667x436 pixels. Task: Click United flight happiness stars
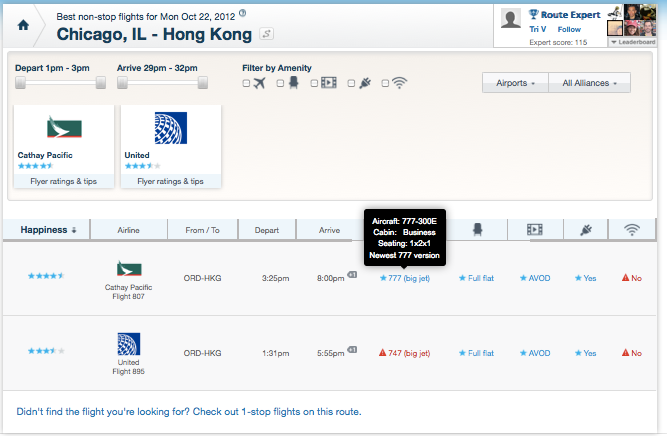[46, 351]
